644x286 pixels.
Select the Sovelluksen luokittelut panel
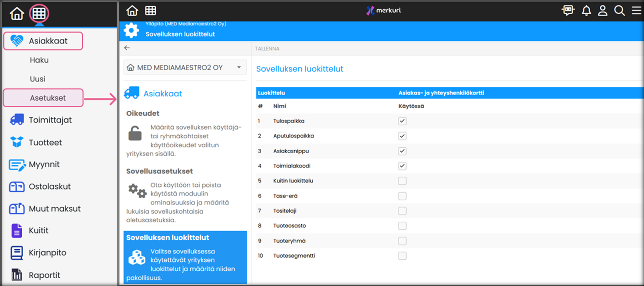click(x=185, y=257)
